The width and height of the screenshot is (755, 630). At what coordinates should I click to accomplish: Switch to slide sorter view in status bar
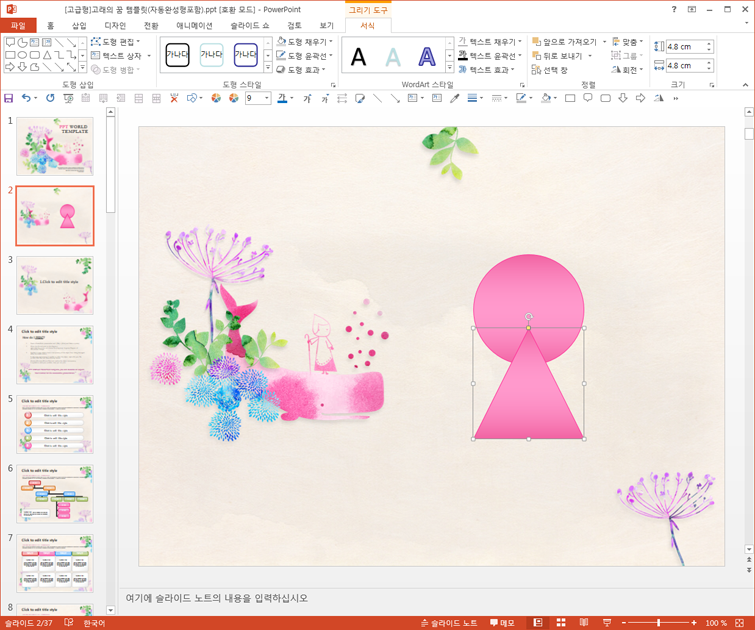(x=561, y=623)
